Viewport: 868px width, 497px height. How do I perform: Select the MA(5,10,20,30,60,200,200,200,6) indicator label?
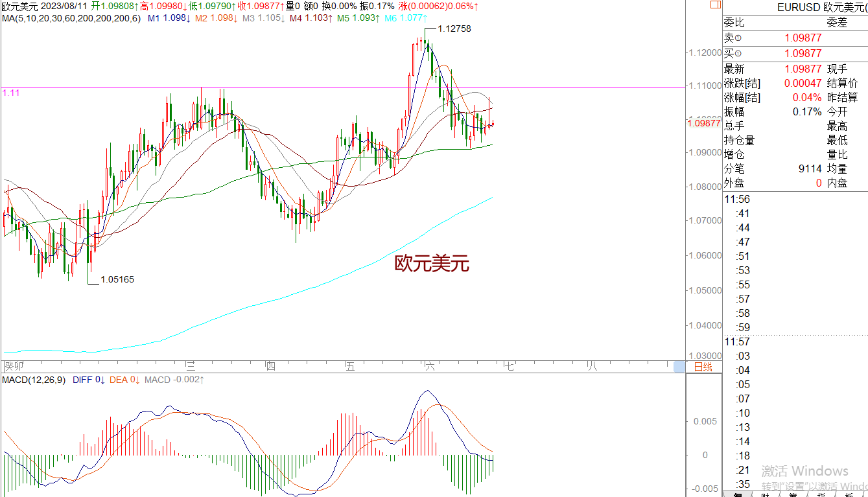(x=71, y=18)
